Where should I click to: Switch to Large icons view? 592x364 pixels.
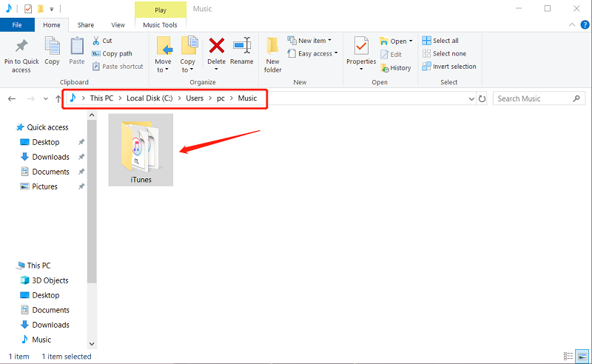tap(582, 356)
